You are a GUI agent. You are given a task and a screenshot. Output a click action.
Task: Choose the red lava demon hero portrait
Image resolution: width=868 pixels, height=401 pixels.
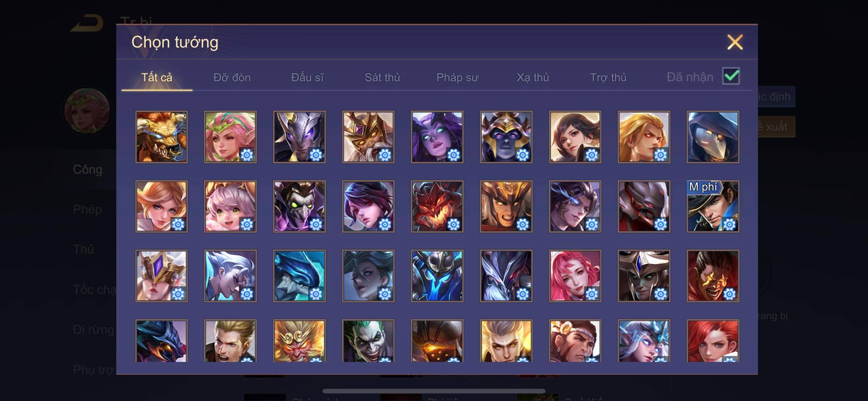(x=437, y=207)
